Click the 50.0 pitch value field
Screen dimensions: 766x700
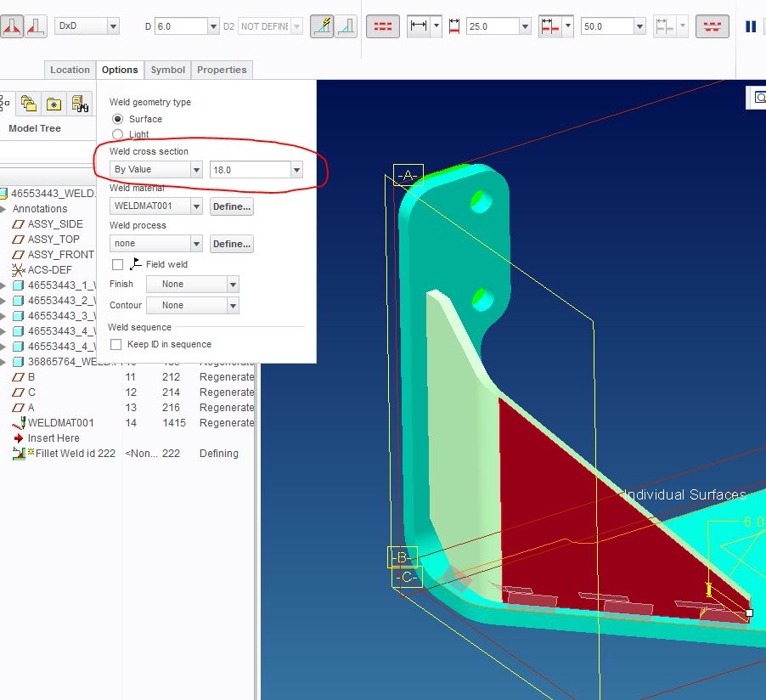click(607, 25)
